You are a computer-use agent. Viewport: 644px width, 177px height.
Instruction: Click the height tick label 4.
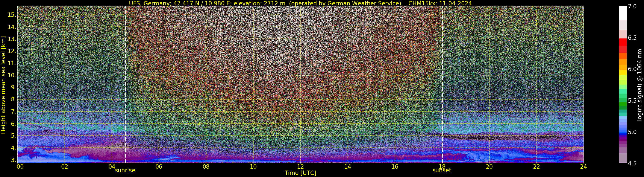[14, 148]
